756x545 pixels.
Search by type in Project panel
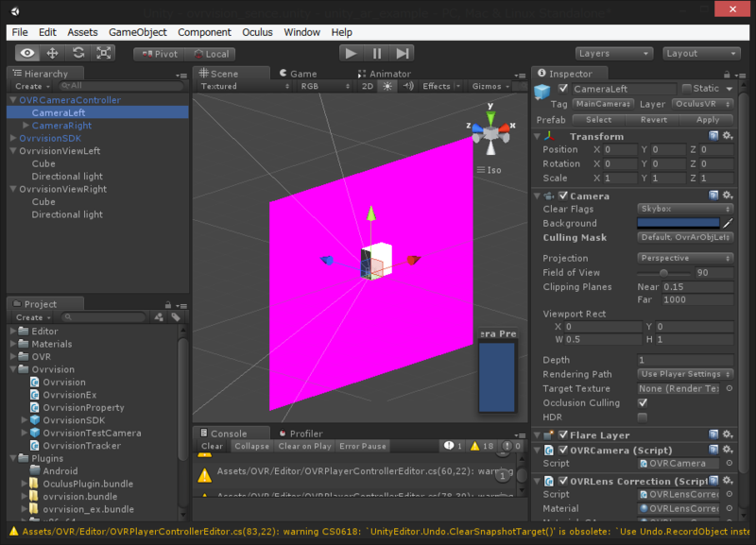[159, 317]
